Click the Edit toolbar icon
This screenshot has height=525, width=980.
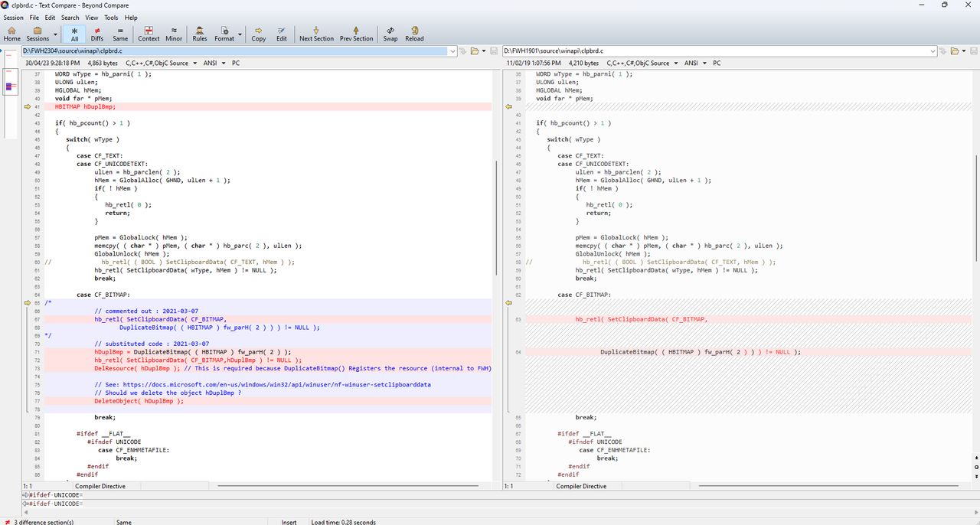pyautogui.click(x=282, y=34)
